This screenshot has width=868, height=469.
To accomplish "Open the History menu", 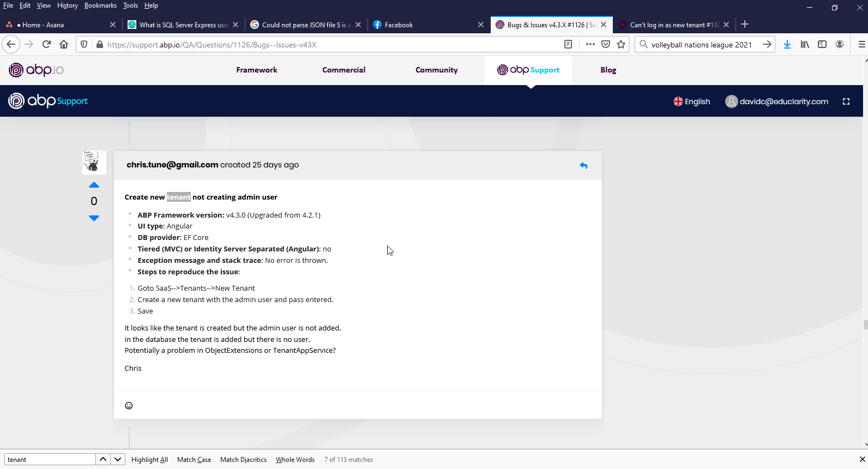I will (68, 5).
